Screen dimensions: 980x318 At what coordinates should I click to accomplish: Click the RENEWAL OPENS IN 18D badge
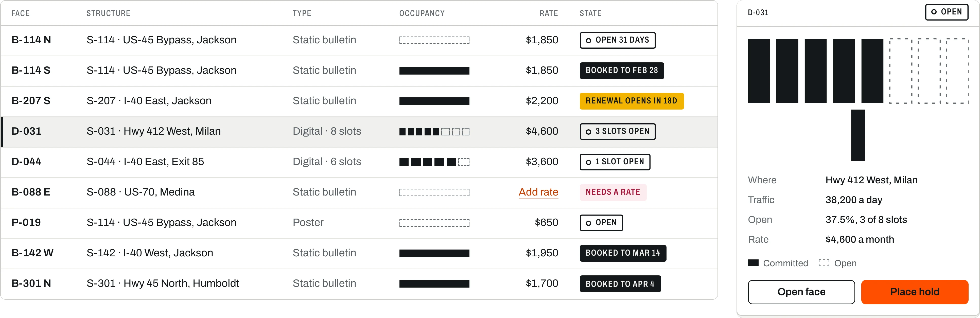pyautogui.click(x=632, y=101)
